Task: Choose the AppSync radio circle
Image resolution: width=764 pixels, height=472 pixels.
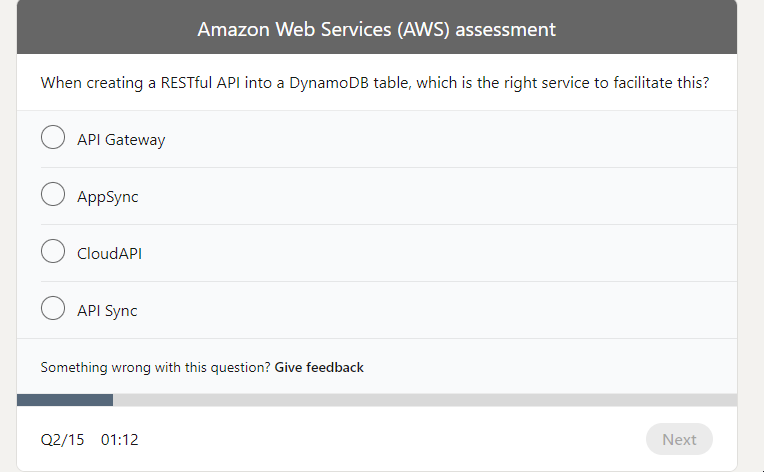Action: click(53, 196)
